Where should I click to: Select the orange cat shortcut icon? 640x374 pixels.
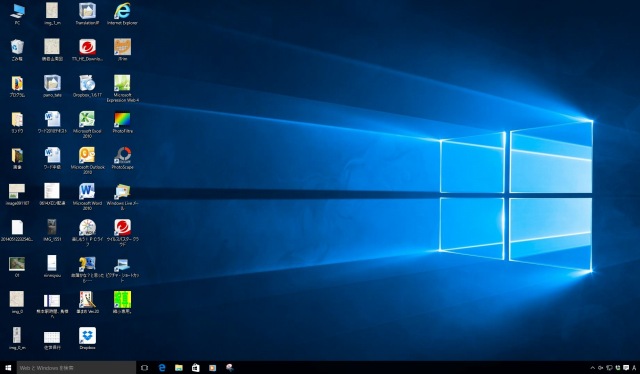122,50
